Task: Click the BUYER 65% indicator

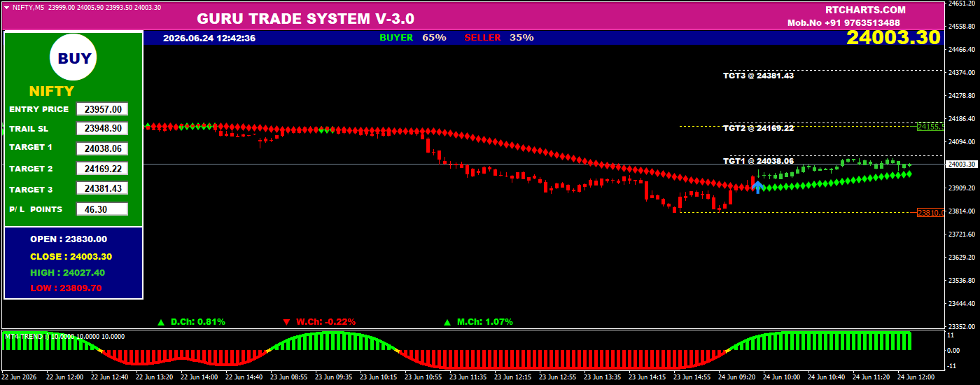Action: pyautogui.click(x=413, y=38)
